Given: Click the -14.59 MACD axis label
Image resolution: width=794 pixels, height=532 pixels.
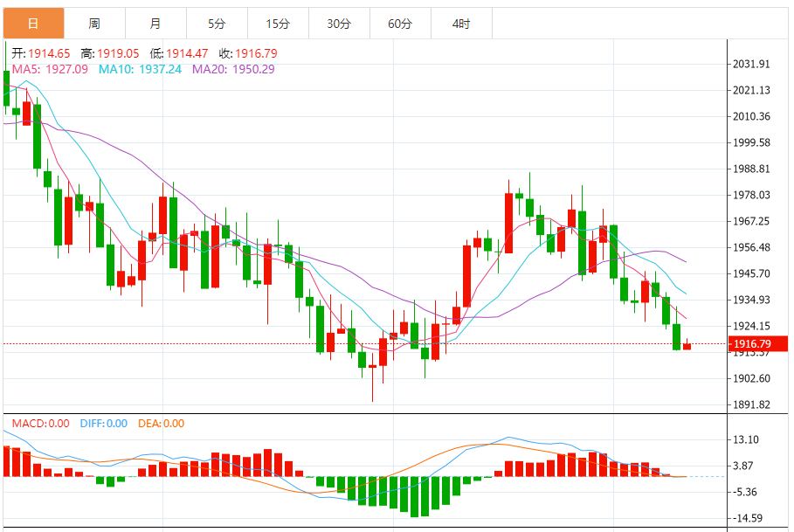Looking at the screenshot, I should pyautogui.click(x=747, y=518).
